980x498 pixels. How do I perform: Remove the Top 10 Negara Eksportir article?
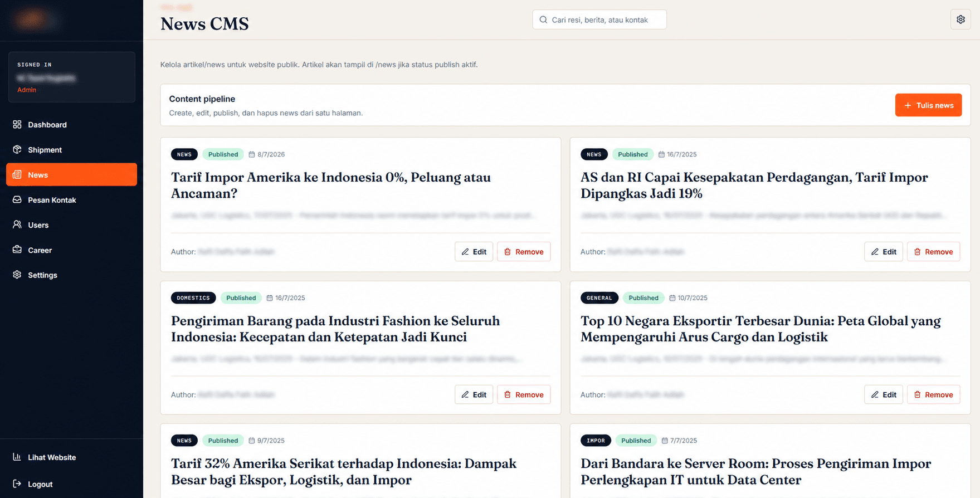coord(933,394)
